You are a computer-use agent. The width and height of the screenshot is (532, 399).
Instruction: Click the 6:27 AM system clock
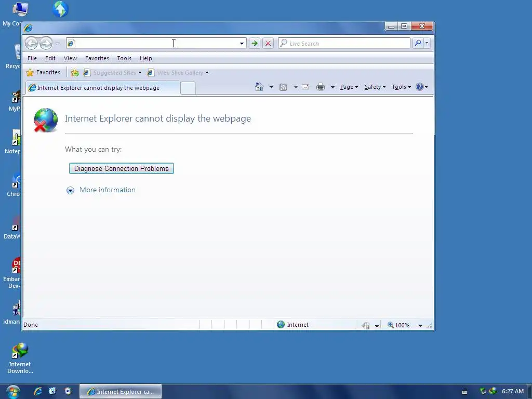(513, 391)
